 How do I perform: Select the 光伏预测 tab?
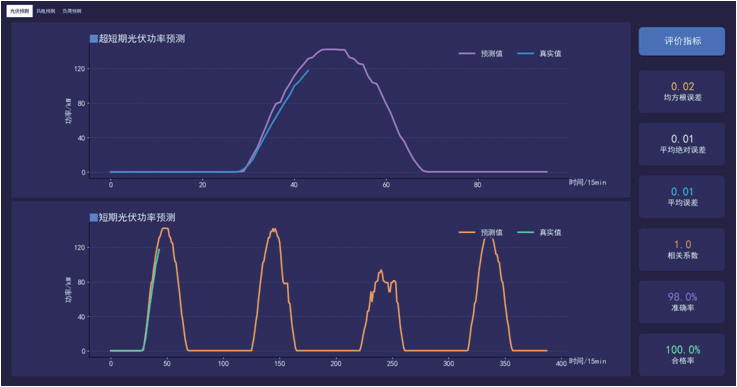pos(19,11)
